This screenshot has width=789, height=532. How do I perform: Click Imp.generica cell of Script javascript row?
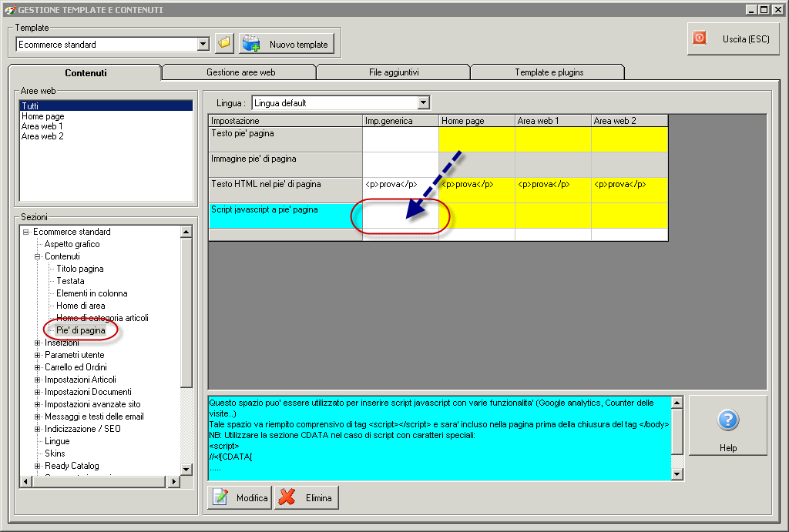point(401,216)
